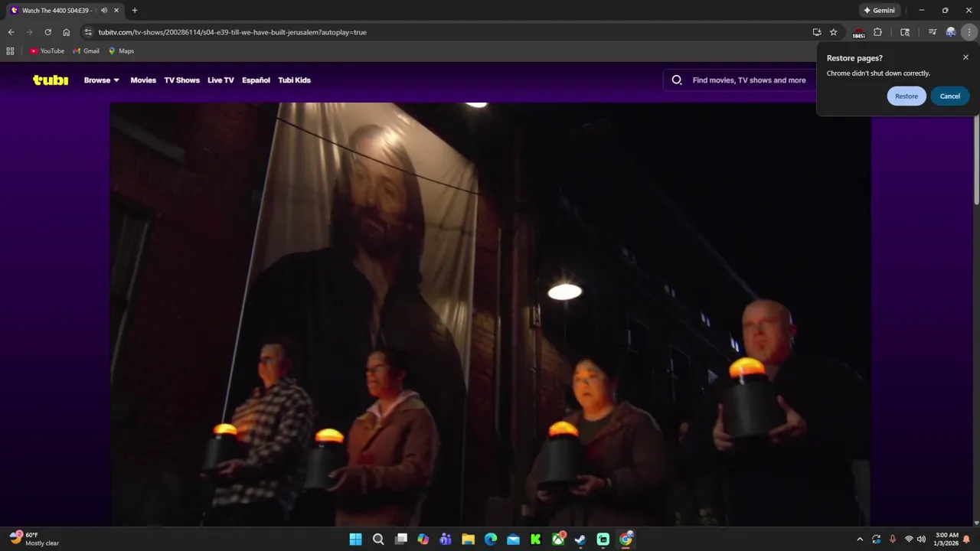Image resolution: width=980 pixels, height=551 pixels.
Task: Click the tubitv.com URL address bar
Action: tap(233, 32)
